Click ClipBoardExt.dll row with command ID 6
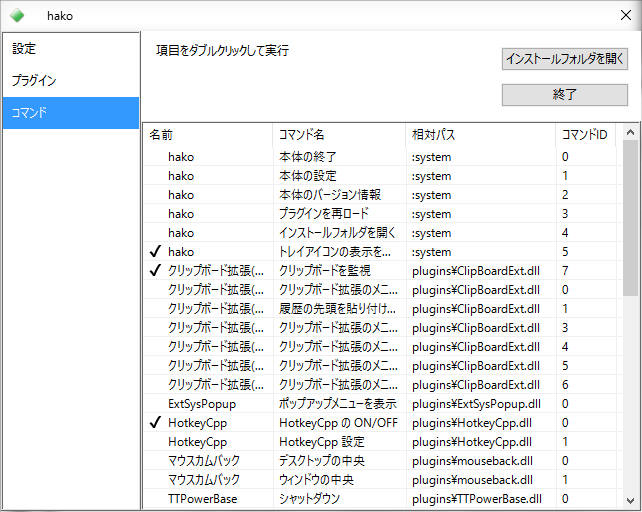 (476, 385)
